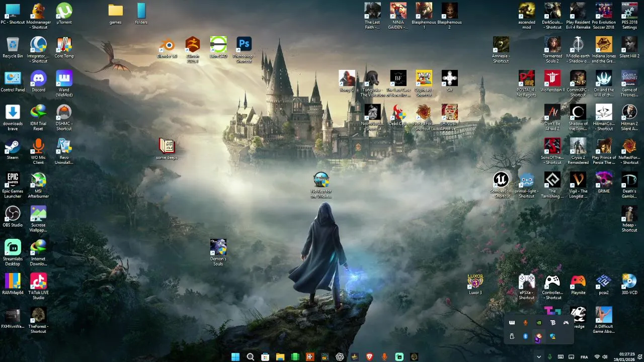
Task: Open the Playnite desktop icon
Action: [x=578, y=284]
